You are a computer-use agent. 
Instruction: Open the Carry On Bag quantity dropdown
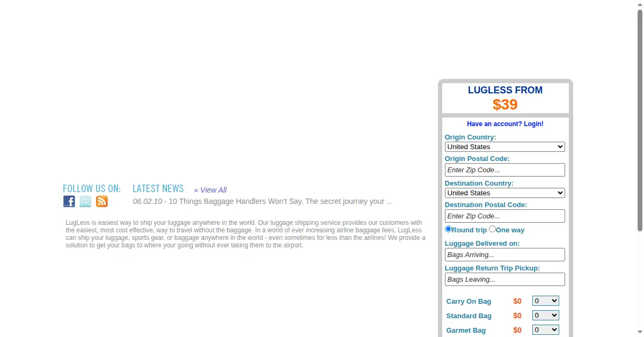pos(546,301)
